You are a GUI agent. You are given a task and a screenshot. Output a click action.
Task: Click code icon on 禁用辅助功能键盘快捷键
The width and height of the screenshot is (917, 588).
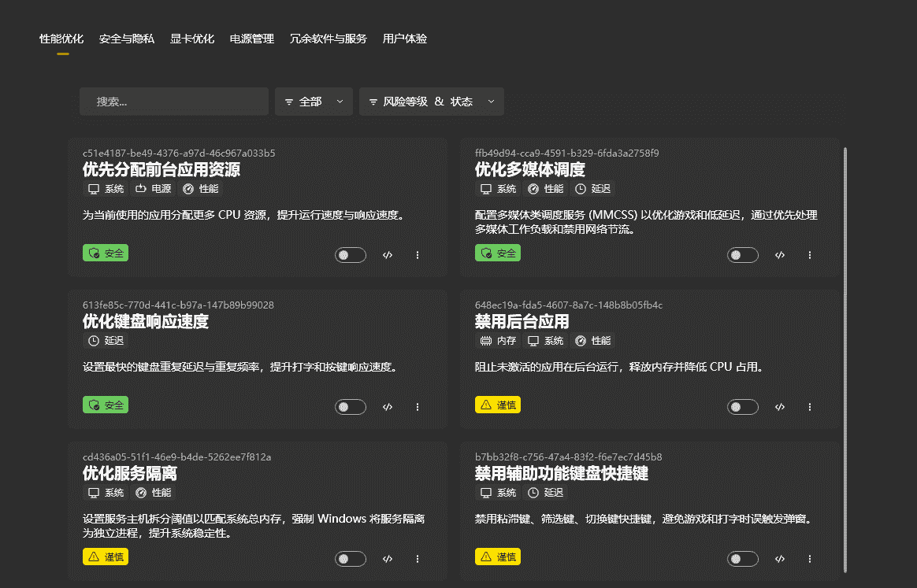(x=780, y=559)
